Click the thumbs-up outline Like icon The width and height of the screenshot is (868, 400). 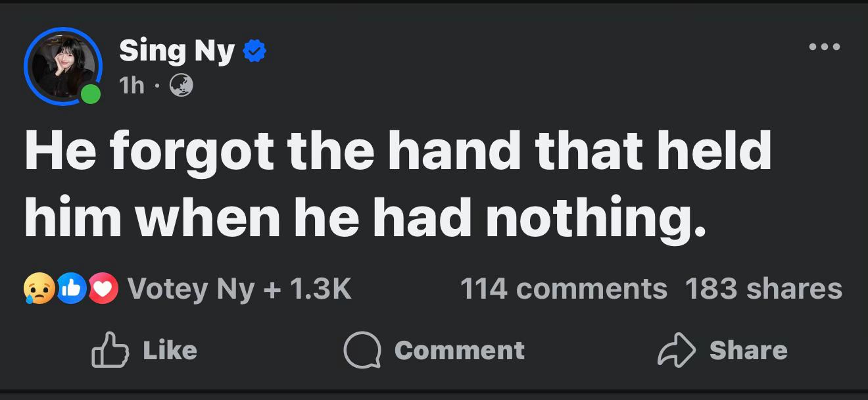110,350
